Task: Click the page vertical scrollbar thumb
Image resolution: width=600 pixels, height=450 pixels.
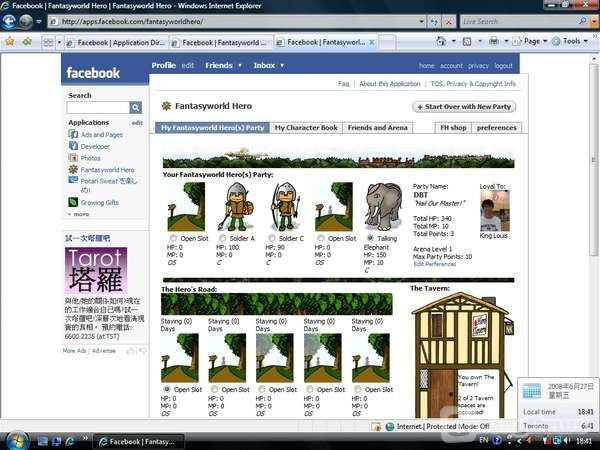Action: [593, 159]
